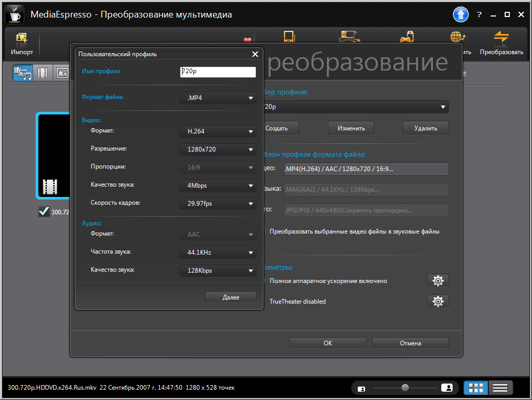Click the Отмена button
Image resolution: width=532 pixels, height=400 pixels.
pos(410,343)
